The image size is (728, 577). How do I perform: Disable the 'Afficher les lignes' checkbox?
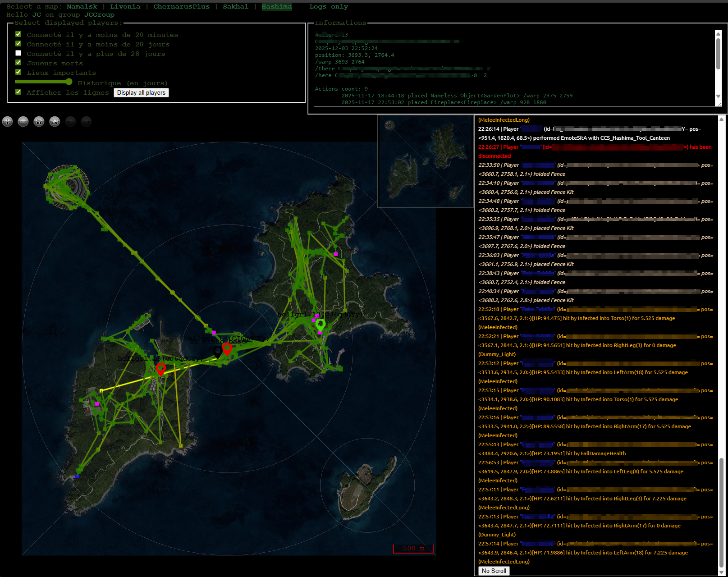(x=18, y=92)
